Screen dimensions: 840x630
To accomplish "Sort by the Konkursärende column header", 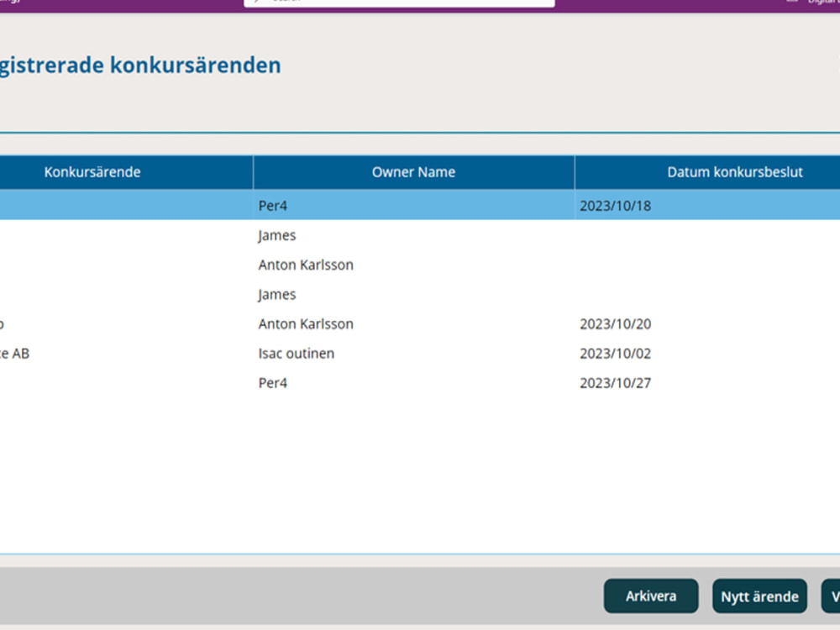I will pos(92,172).
